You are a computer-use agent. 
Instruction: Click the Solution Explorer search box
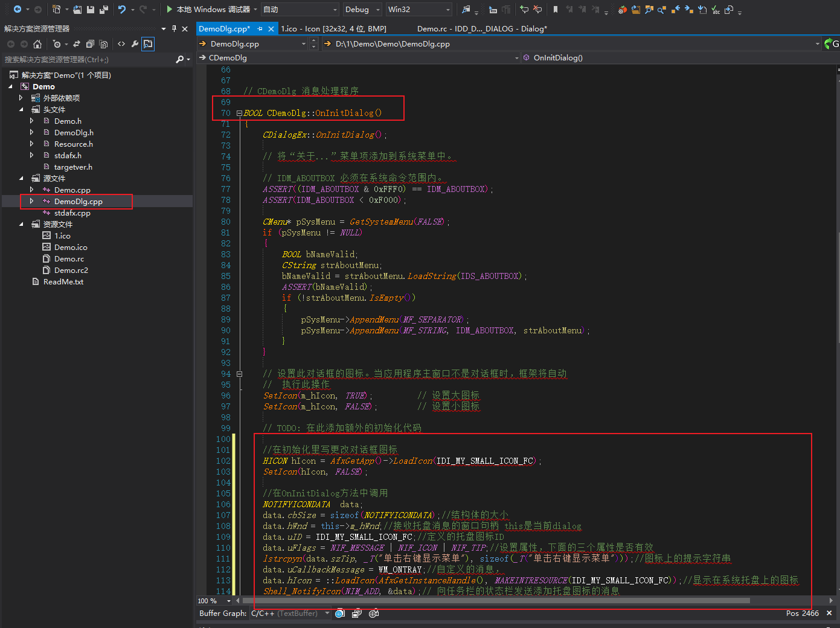tap(88, 59)
